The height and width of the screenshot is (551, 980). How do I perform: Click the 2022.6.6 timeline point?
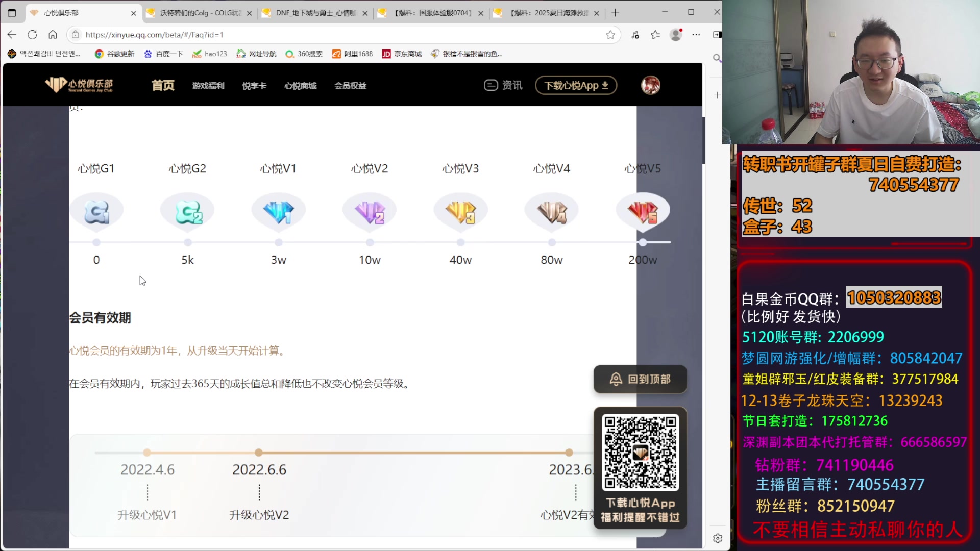[259, 453]
